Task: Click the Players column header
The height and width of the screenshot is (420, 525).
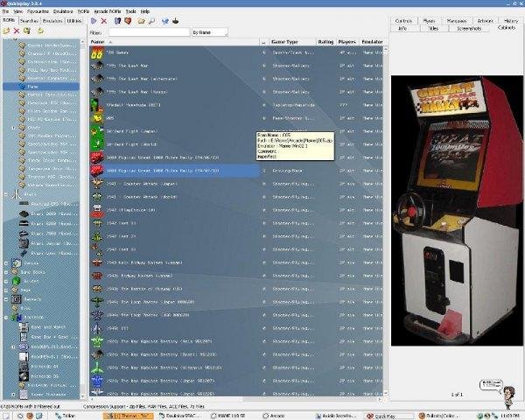Action: coord(346,42)
